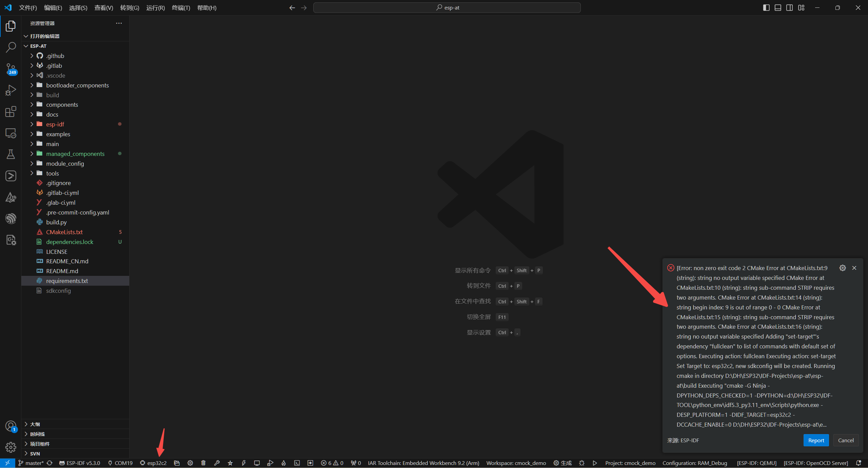
Task: Click the Cancel button in error notification
Action: coord(846,441)
